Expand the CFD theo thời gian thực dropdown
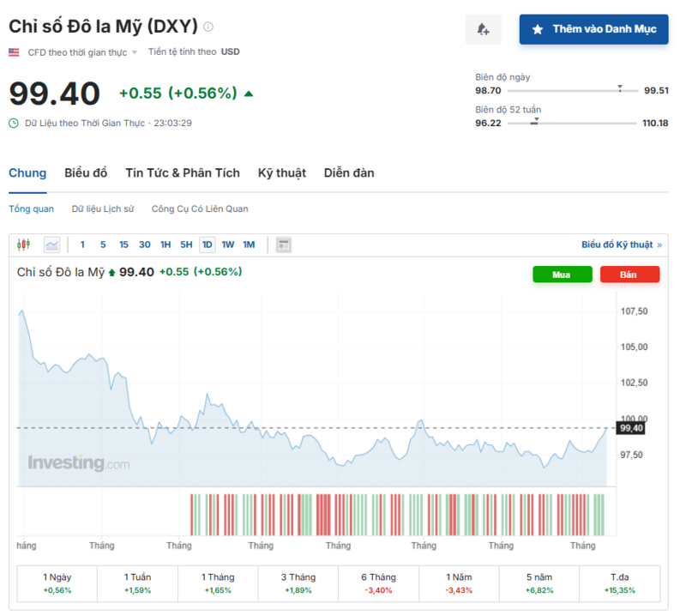Viewport: 686px width, 616px height. pyautogui.click(x=134, y=52)
